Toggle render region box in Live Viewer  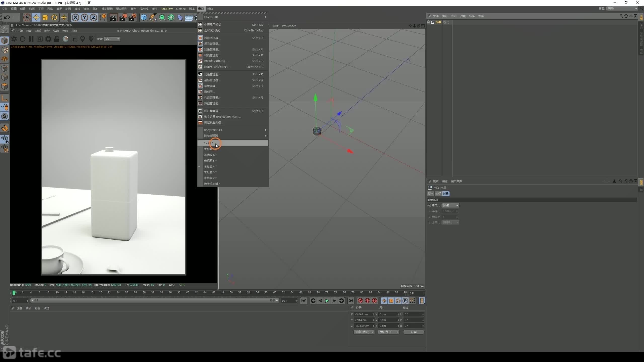coord(74,39)
